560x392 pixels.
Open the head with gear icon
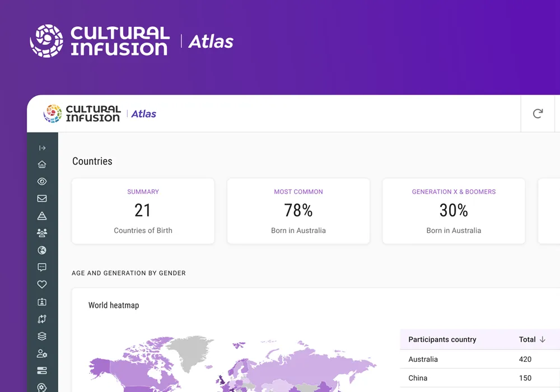click(x=42, y=387)
